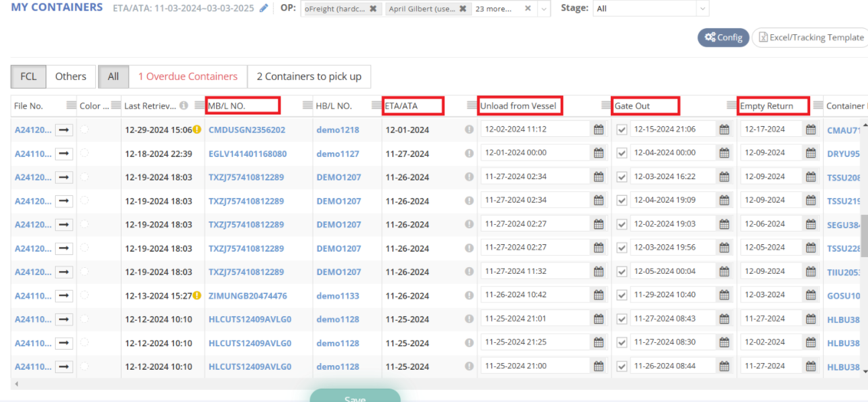Toggle Gate Out checkbox for 11-26-2024 08:44 row
Screen dimensions: 868x402
tap(622, 366)
